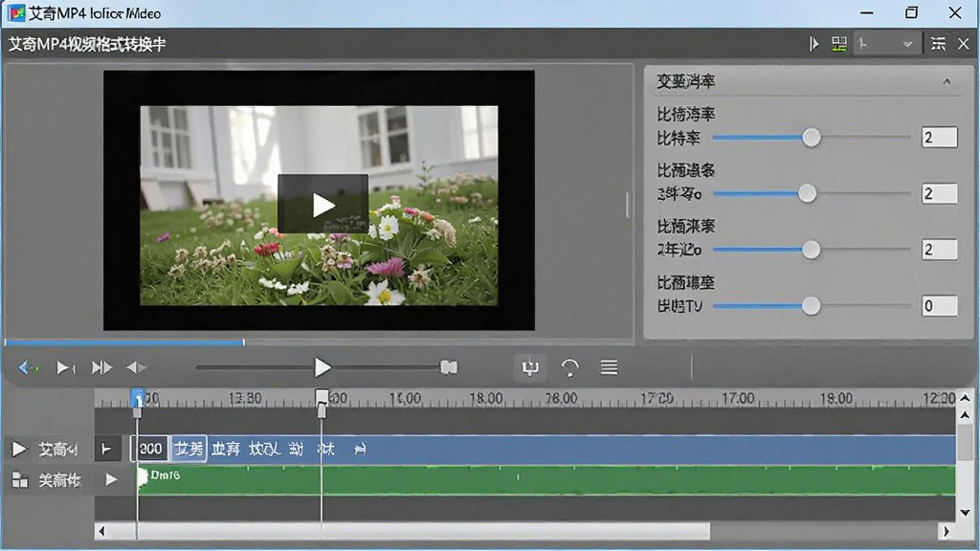
Task: Expand the blue video track play triangle
Action: (19, 449)
